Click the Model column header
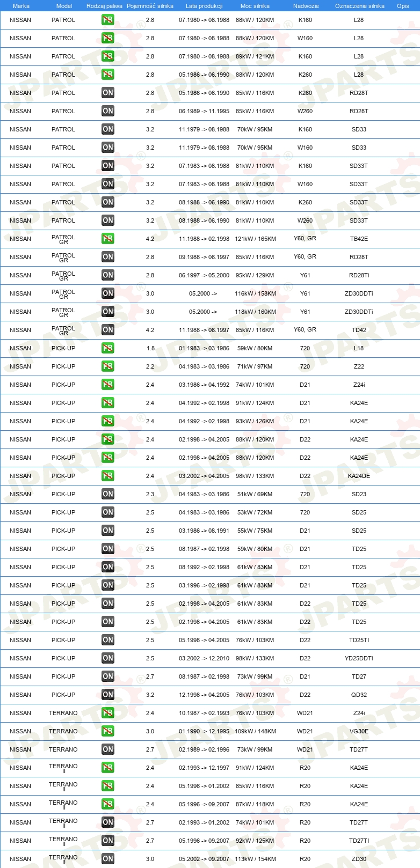The image size is (420, 868). (x=64, y=6)
